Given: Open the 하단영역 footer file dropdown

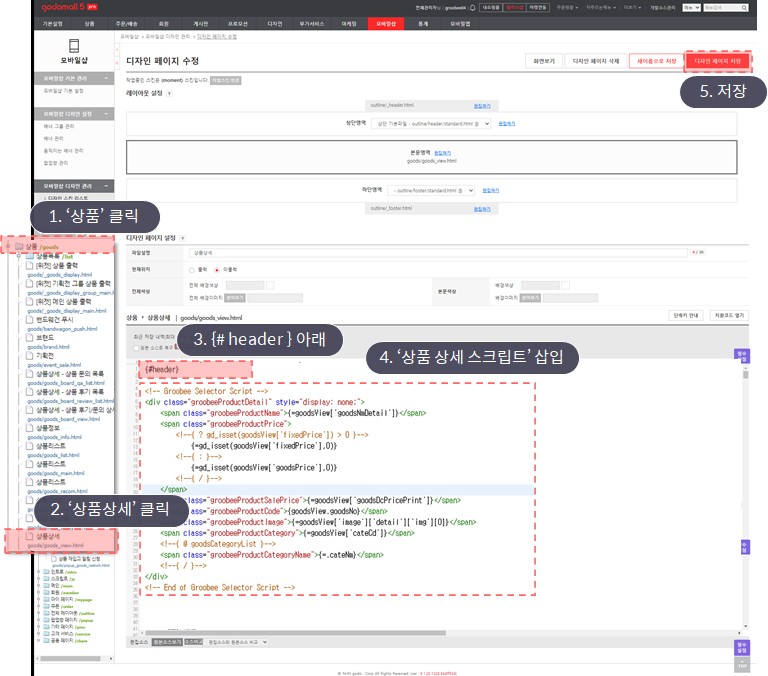Looking at the screenshot, I should [431, 191].
